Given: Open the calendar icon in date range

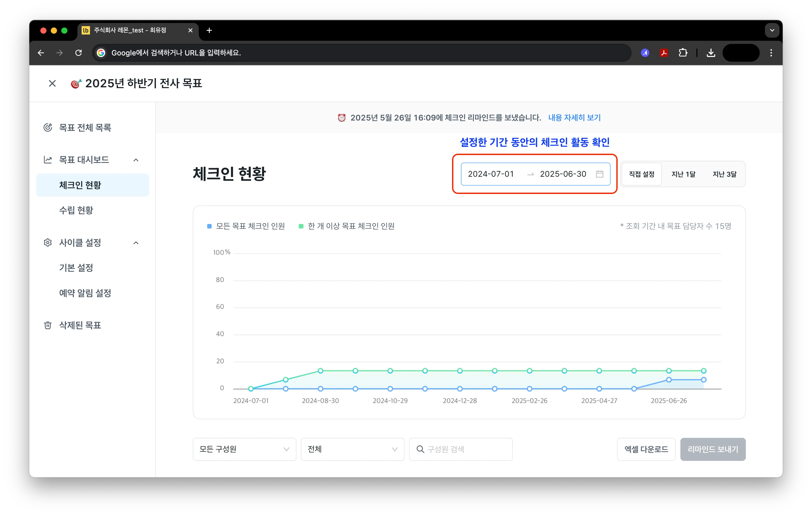Looking at the screenshot, I should click(600, 174).
